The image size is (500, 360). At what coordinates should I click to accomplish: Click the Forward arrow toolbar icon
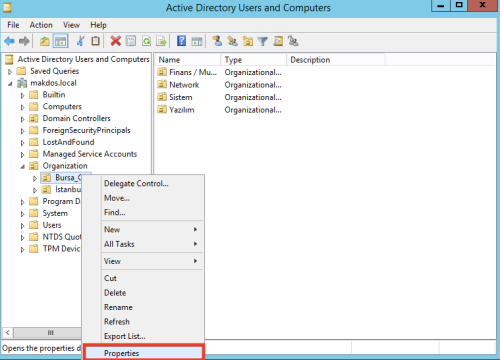pos(24,41)
